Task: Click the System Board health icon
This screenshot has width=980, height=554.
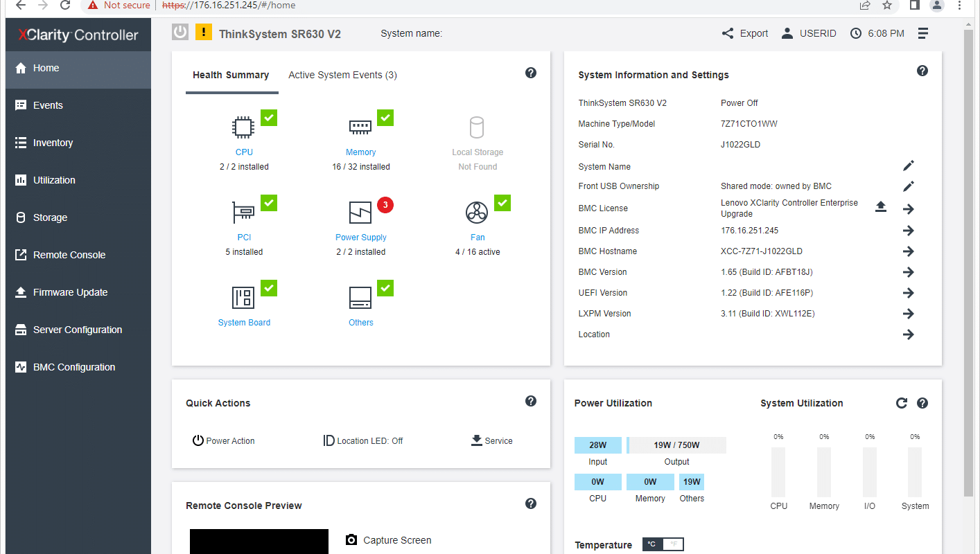Action: click(x=243, y=297)
